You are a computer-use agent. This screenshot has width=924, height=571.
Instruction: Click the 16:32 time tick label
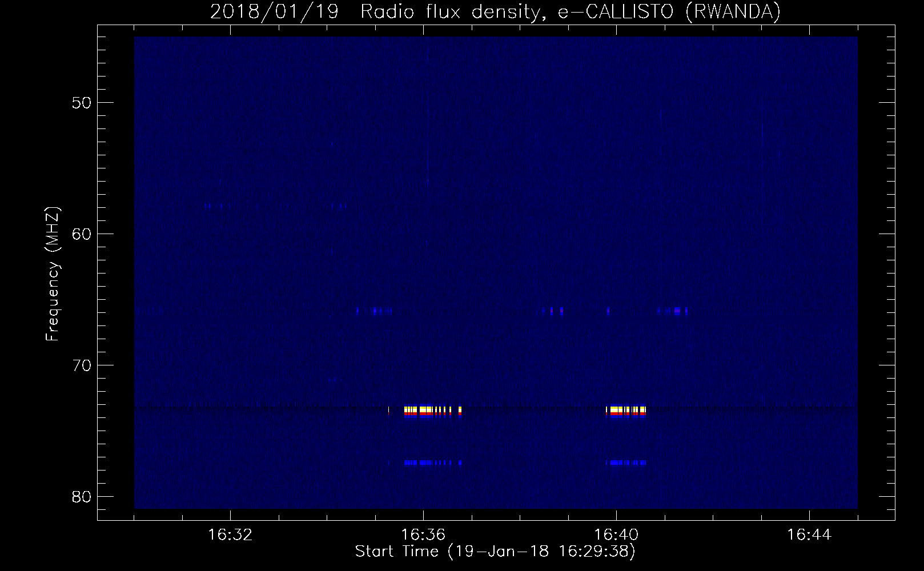230,535
